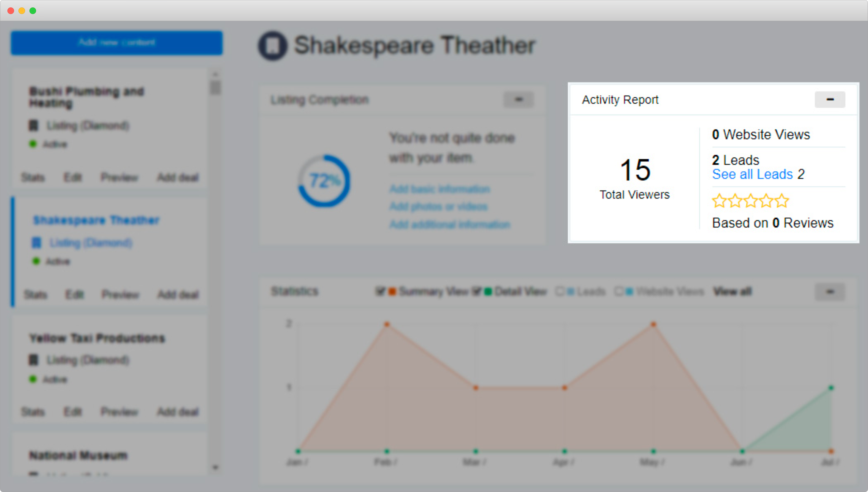
Task: Open Edit for Shakespeare Theather
Action: point(75,295)
